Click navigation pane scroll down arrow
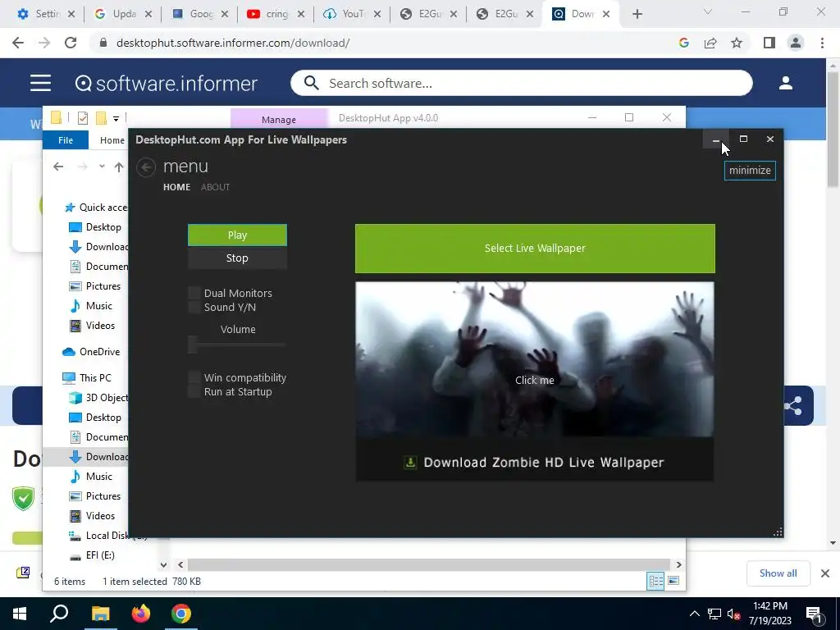The image size is (840, 630). (x=163, y=564)
